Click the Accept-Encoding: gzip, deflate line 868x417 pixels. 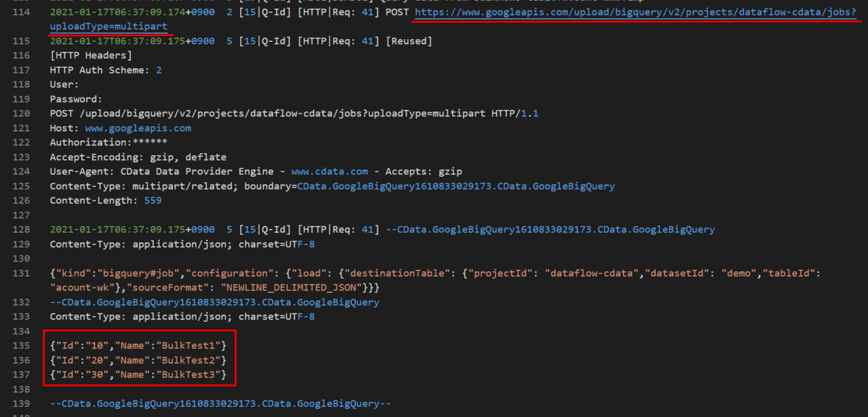[x=137, y=157]
